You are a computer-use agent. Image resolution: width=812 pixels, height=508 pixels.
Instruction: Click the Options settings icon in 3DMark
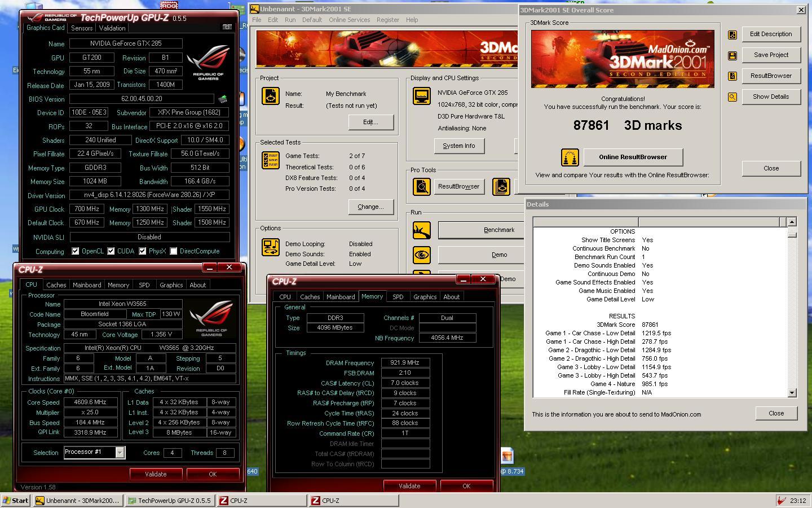271,247
